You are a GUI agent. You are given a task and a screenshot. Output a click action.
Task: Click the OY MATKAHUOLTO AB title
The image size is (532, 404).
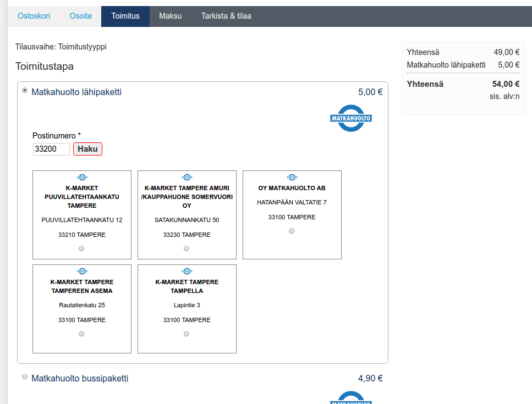[292, 188]
